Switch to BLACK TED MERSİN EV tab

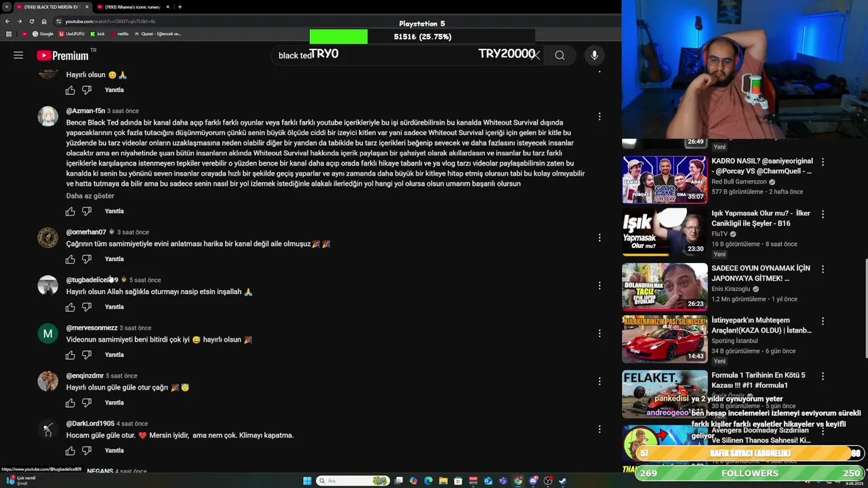(x=54, y=7)
